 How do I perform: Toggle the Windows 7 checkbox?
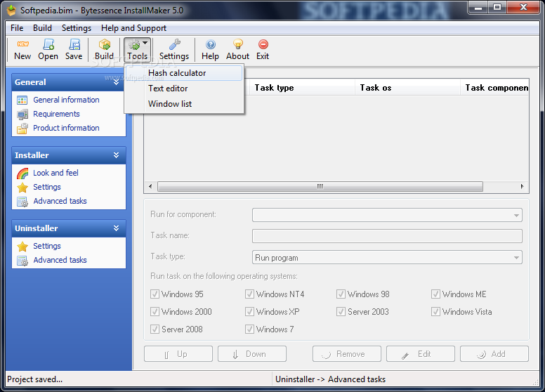coord(249,329)
